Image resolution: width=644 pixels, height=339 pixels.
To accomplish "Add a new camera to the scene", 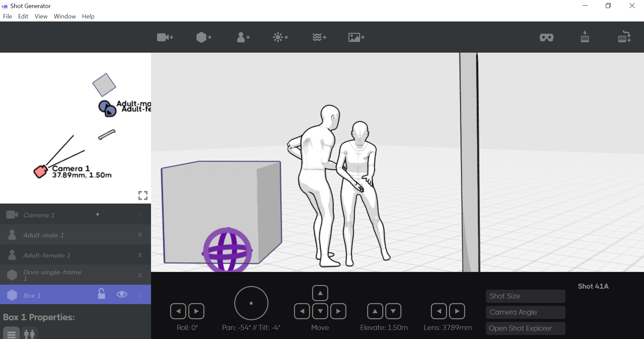I will click(x=164, y=37).
